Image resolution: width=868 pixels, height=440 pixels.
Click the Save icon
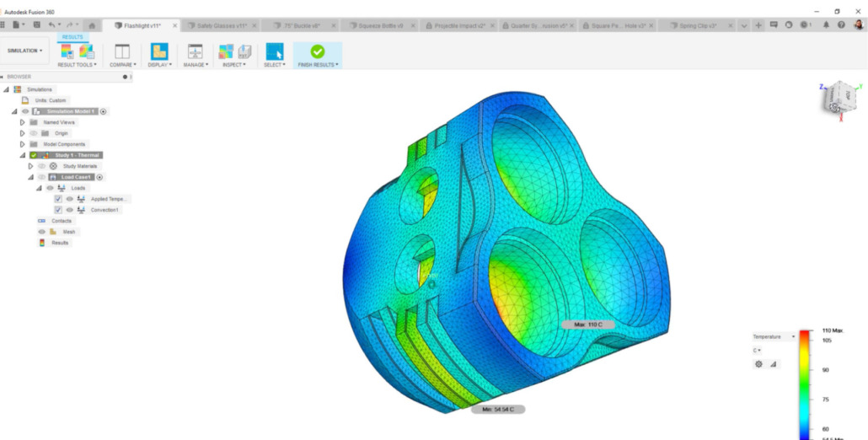(x=36, y=25)
